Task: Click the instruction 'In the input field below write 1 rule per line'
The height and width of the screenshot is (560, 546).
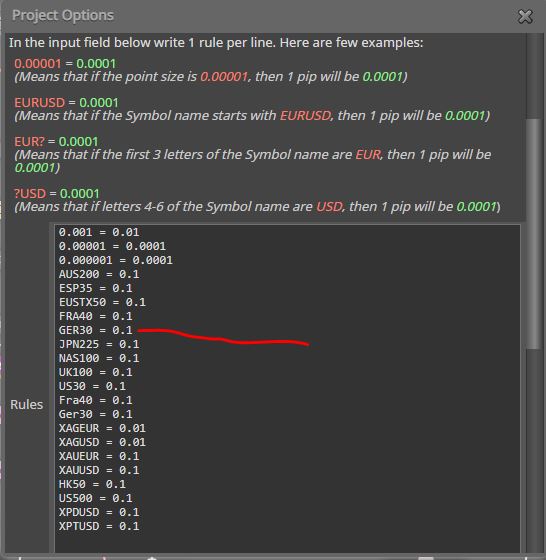Action: [x=142, y=42]
